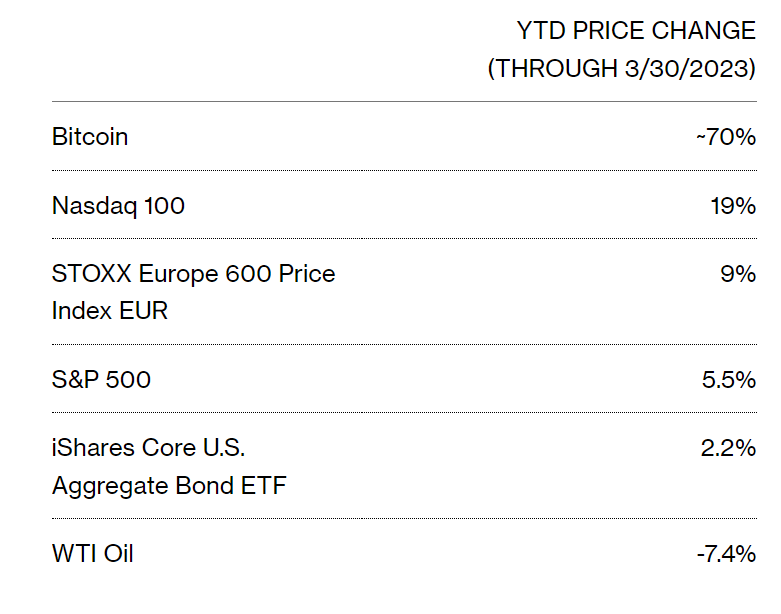
Task: Click the 9% STOXX value
Action: [738, 274]
